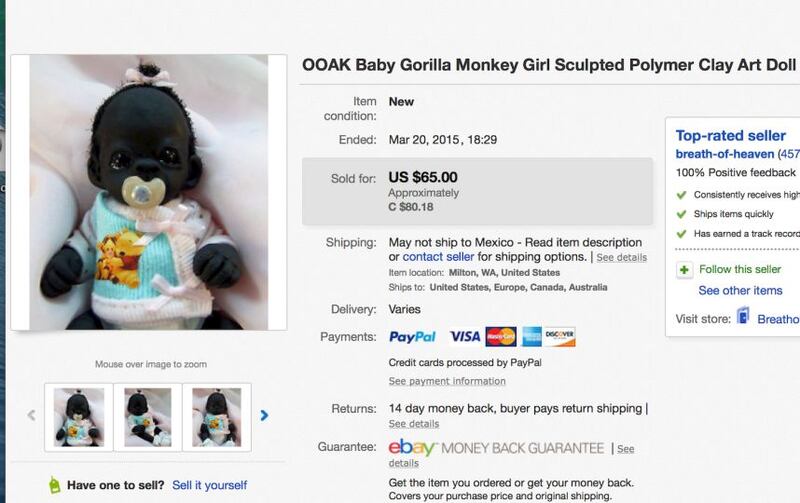Show previous thumbnails with left arrow
This screenshot has width=800, height=503.
(32, 415)
